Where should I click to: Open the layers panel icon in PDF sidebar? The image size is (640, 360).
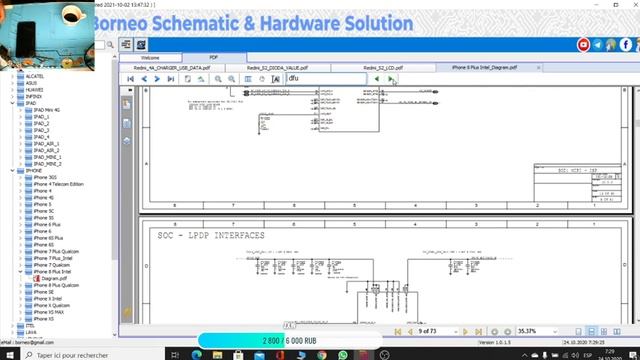(127, 140)
